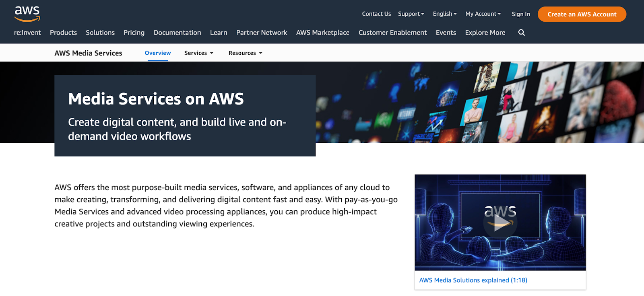The image size is (644, 296).
Task: Click AWS Media Services title link
Action: 88,53
